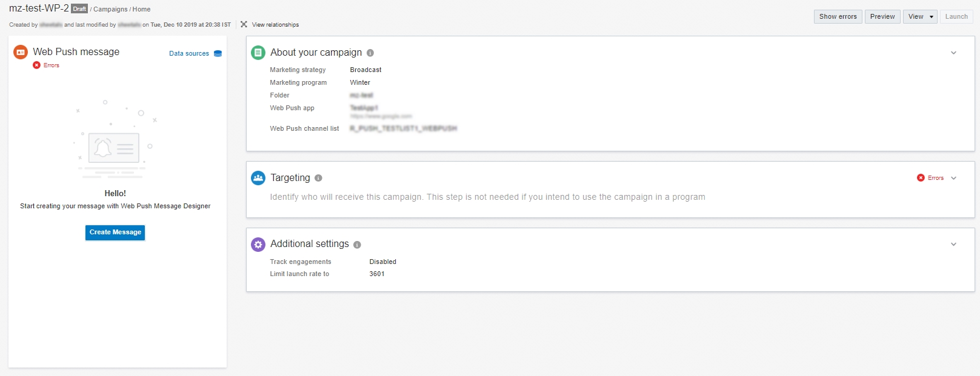Image resolution: width=980 pixels, height=376 pixels.
Task: Click the Errors link in Targeting section
Action: [935, 178]
